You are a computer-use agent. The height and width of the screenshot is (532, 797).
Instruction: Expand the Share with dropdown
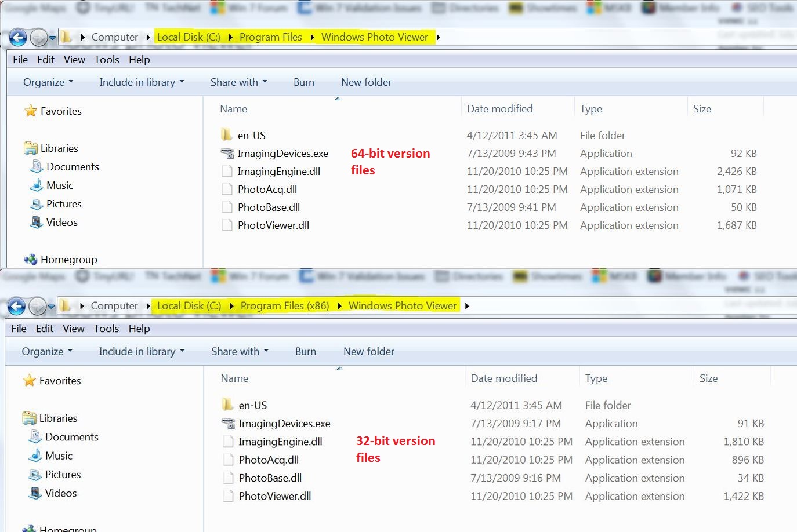[x=238, y=82]
